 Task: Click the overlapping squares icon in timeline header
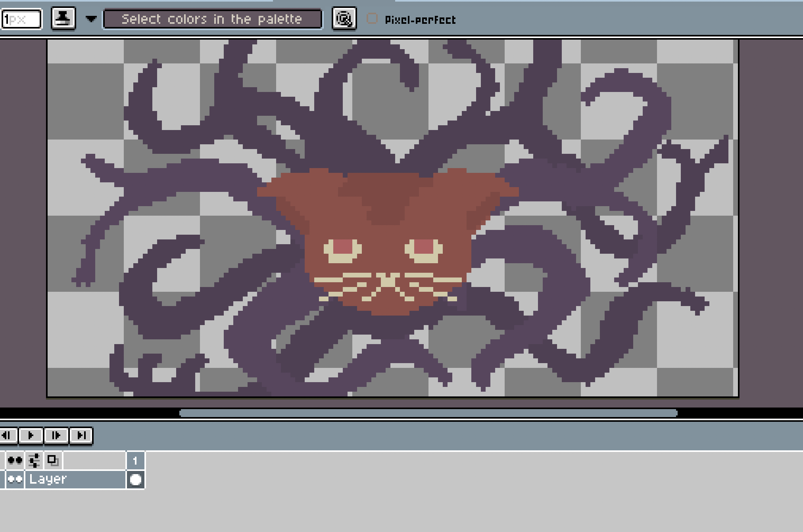[53, 460]
